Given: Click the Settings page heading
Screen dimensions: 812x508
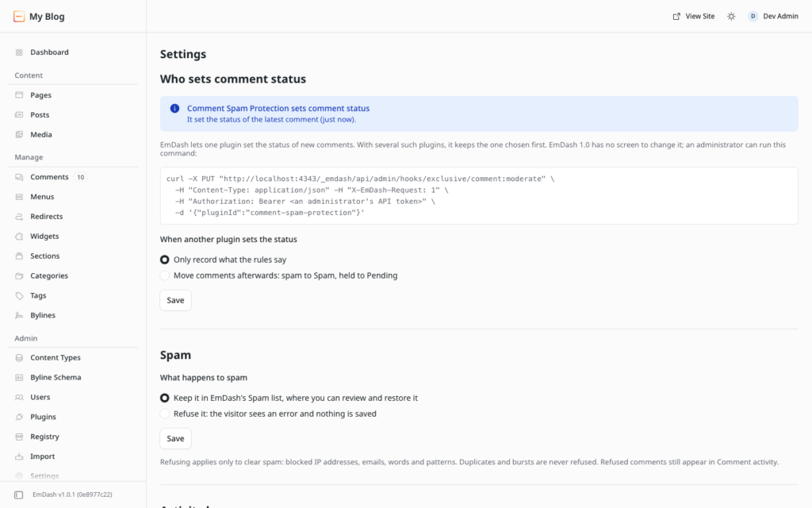Looking at the screenshot, I should pyautogui.click(x=183, y=54).
